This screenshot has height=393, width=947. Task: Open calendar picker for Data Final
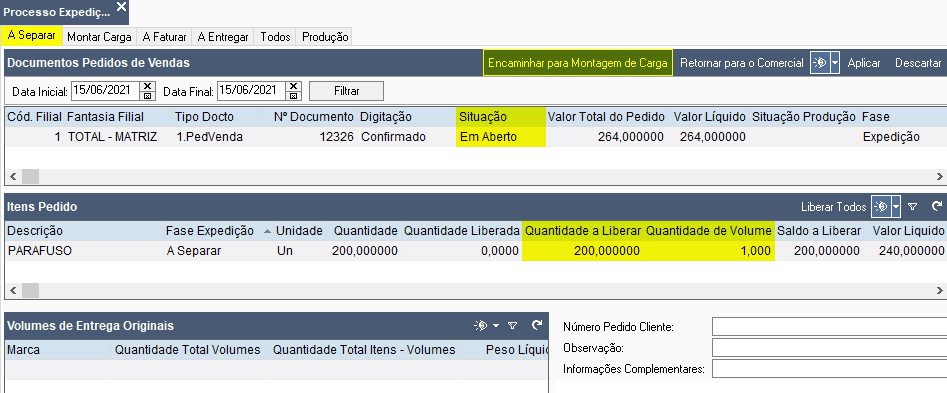pos(294,95)
